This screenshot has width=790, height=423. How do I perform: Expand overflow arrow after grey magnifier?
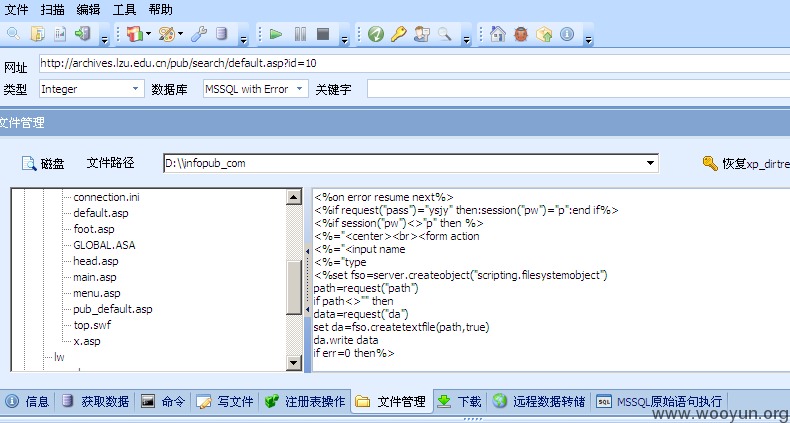(x=467, y=40)
